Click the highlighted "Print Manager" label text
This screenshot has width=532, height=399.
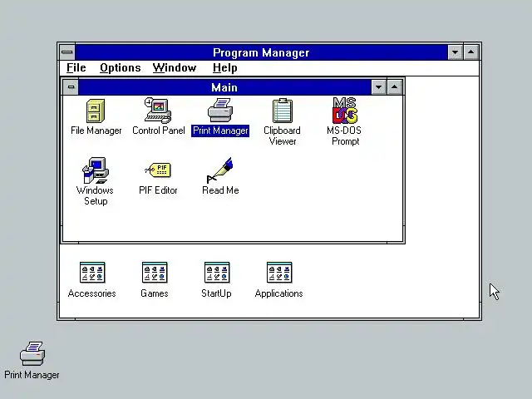pos(220,131)
